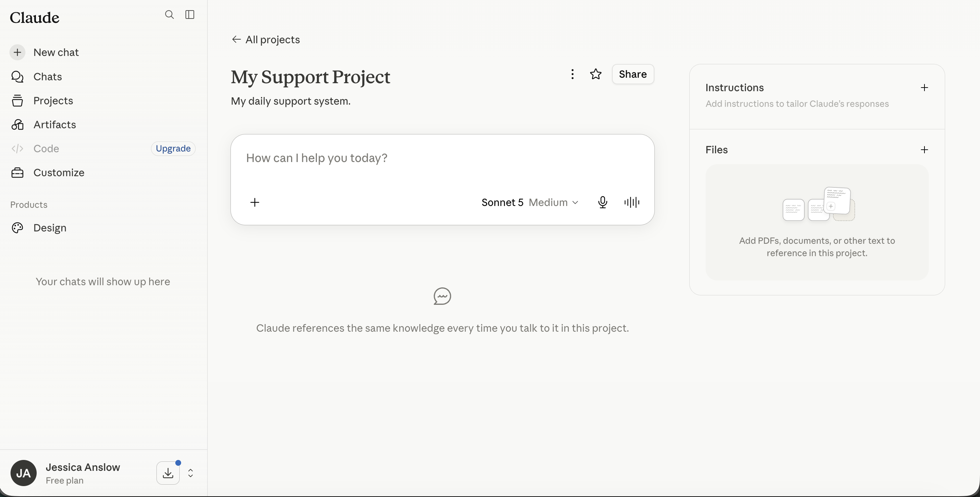This screenshot has width=980, height=497.
Task: Click the Design palette icon
Action: coord(17,228)
